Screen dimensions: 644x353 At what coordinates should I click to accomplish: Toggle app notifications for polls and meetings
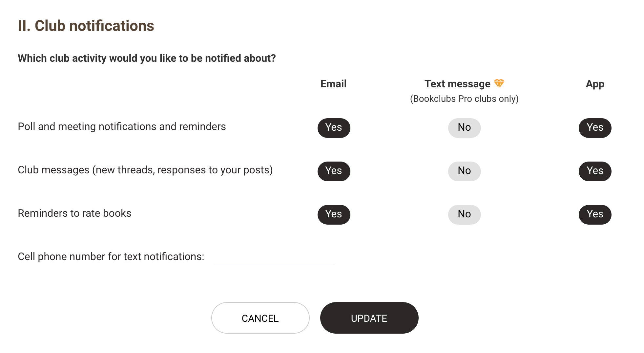click(595, 128)
